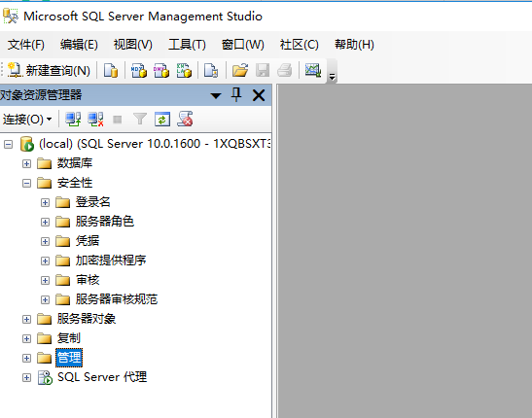The image size is (532, 418).
Task: Select the 登录名 tree item
Action: coord(93,202)
